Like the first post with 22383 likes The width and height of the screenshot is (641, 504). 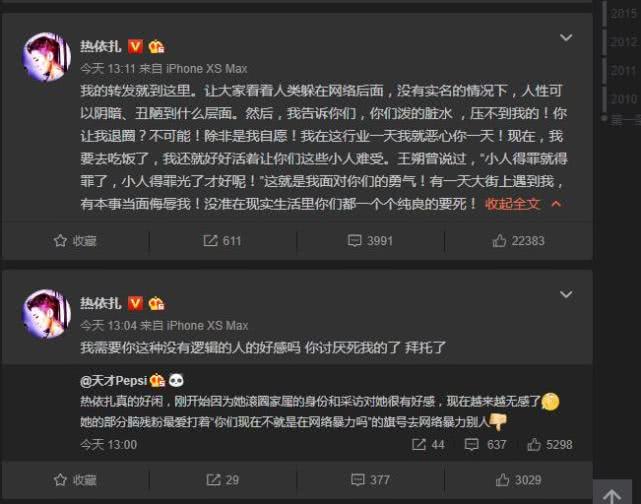[x=518, y=241]
